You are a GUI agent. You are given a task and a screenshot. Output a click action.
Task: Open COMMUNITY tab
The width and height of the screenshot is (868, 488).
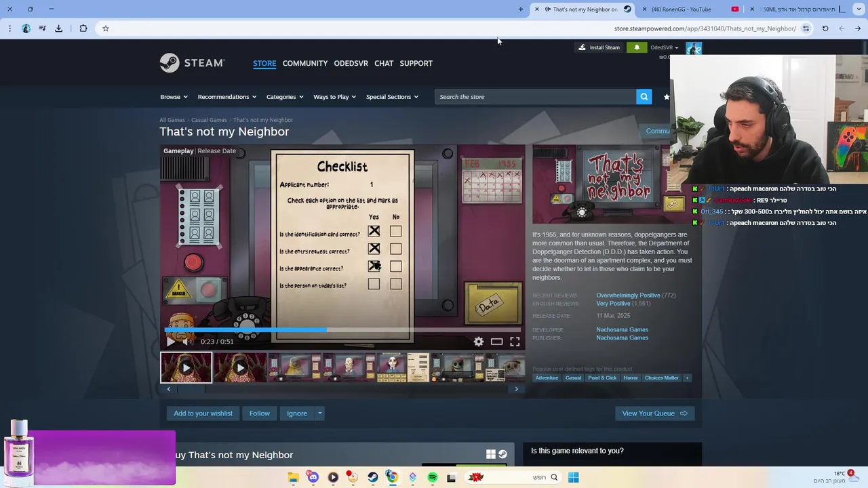pyautogui.click(x=305, y=63)
